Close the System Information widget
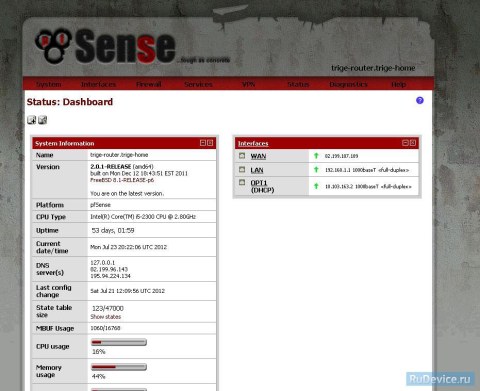This screenshot has height=391, width=480. tap(210, 143)
